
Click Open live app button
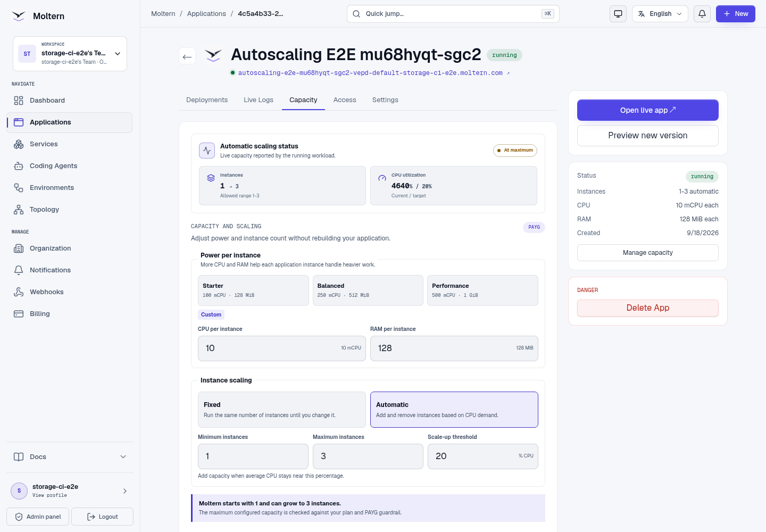(x=648, y=110)
